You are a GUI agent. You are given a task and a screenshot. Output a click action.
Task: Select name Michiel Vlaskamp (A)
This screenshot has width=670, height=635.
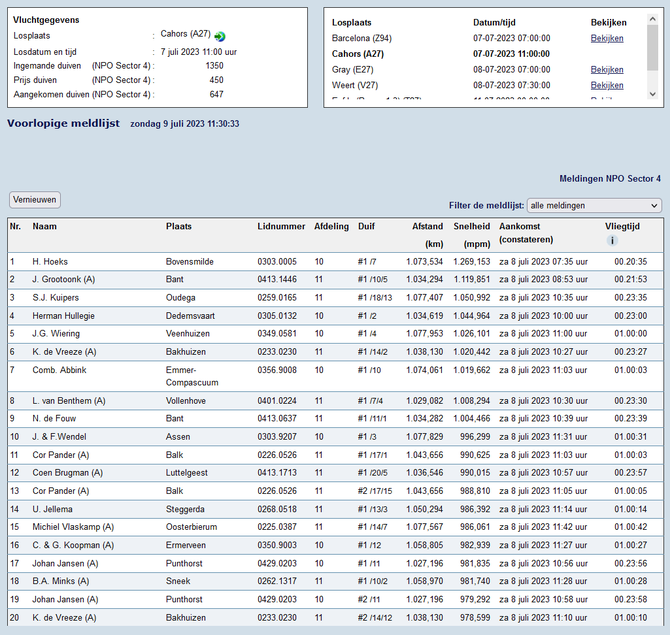pos(73,527)
